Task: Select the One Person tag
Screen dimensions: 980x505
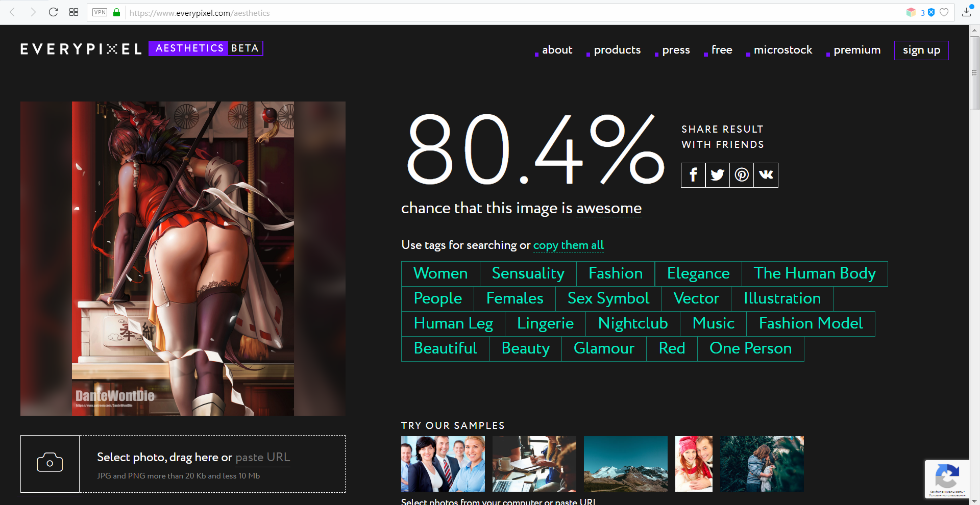Action: (750, 348)
